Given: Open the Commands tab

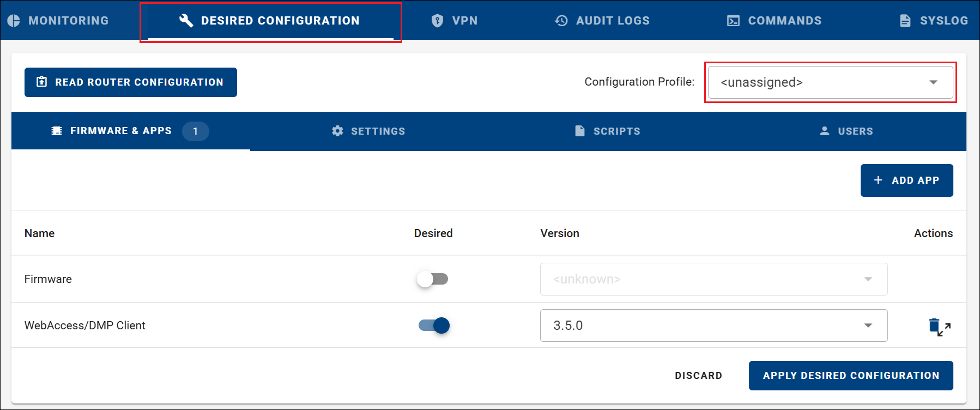Looking at the screenshot, I should (775, 21).
